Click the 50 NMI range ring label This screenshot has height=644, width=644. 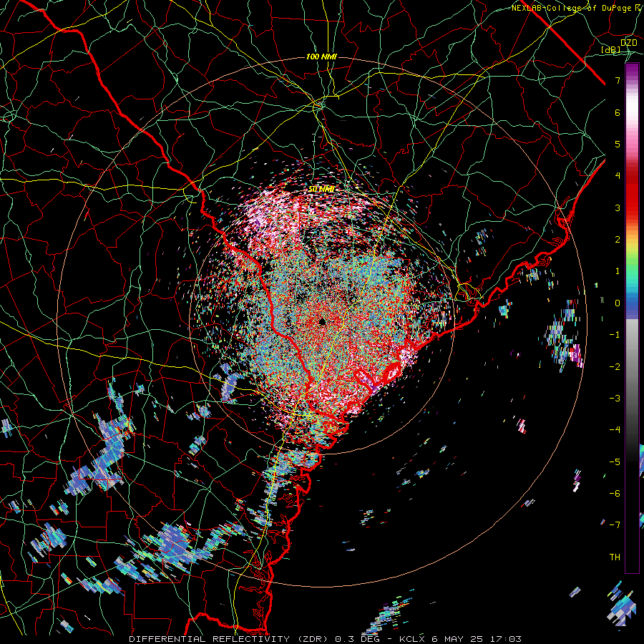pos(321,189)
